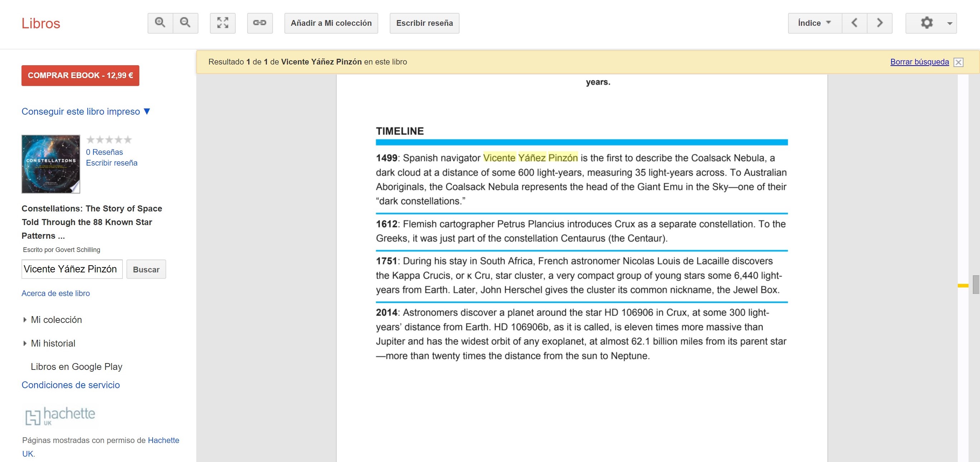Click the zoom out magnifier icon
Image resolution: width=980 pixels, height=462 pixels.
[x=185, y=23]
